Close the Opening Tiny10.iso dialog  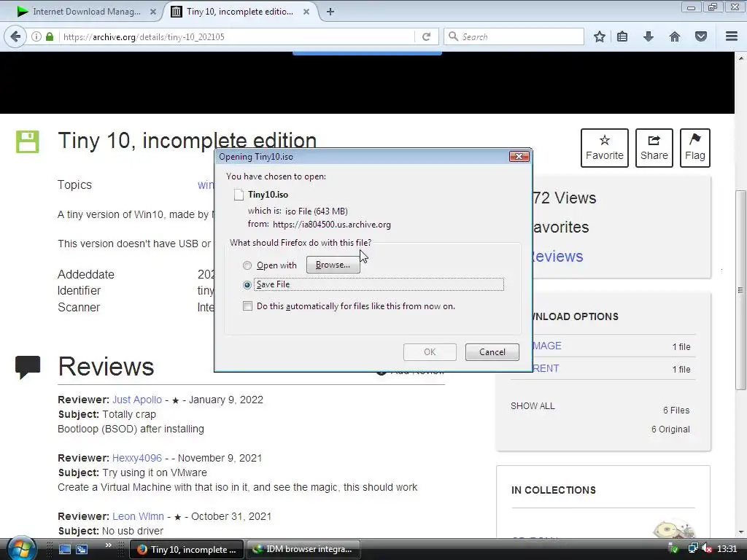pos(519,156)
